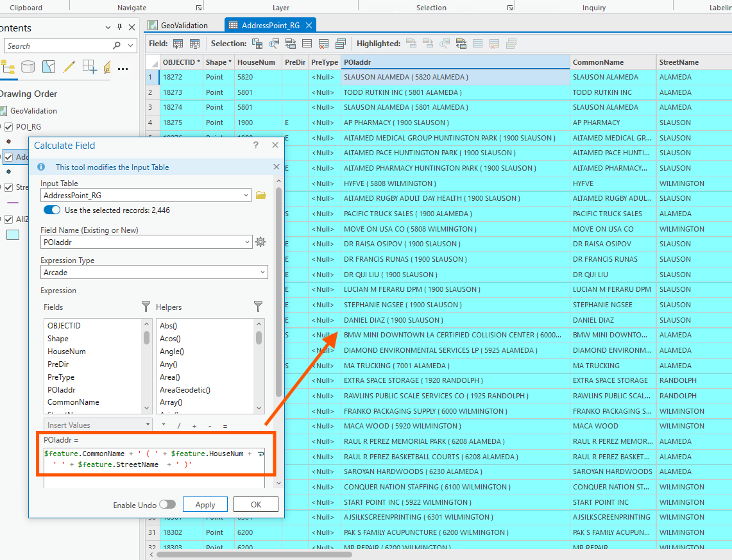Browse for input table folder
This screenshot has width=732, height=560.
(x=260, y=195)
